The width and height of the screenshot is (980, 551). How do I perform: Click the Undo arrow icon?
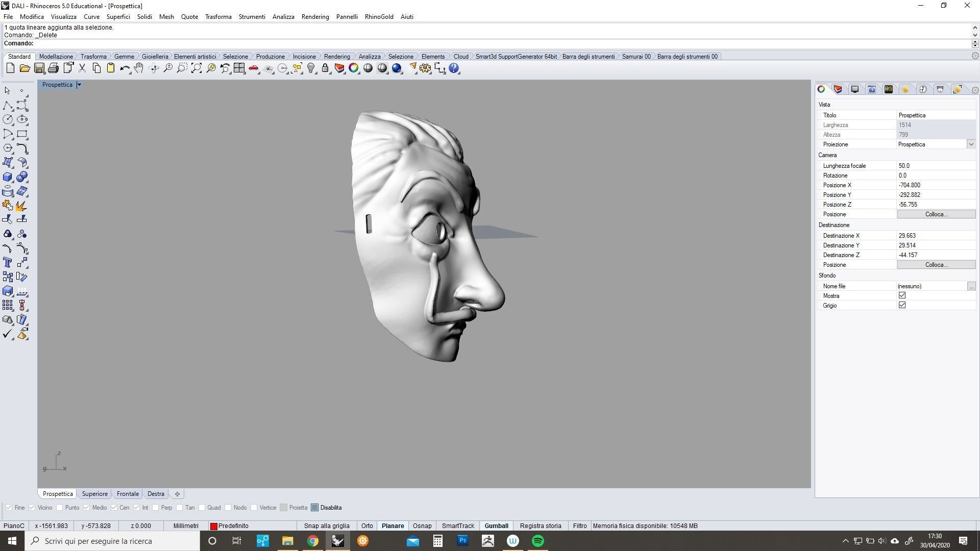tap(125, 68)
